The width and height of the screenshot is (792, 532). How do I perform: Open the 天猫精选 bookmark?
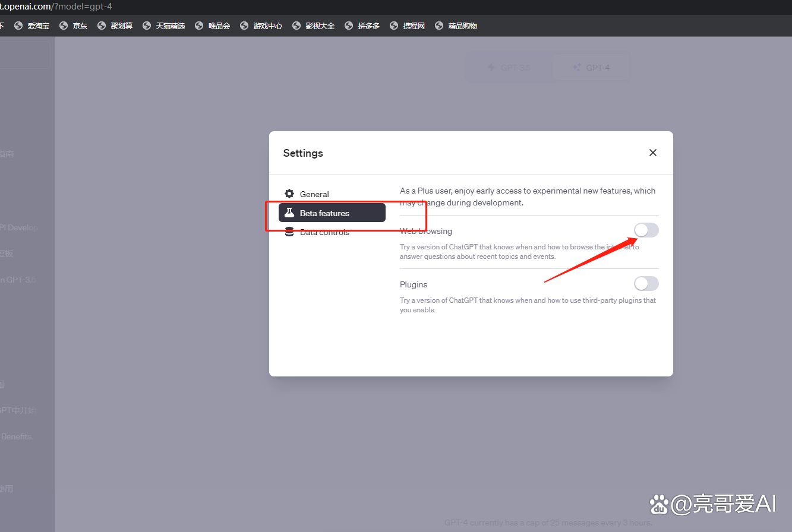point(163,26)
